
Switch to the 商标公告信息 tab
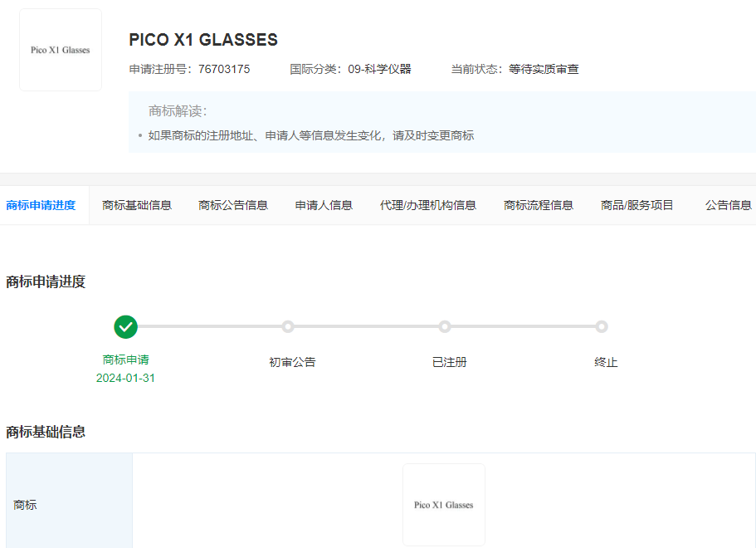click(x=233, y=205)
